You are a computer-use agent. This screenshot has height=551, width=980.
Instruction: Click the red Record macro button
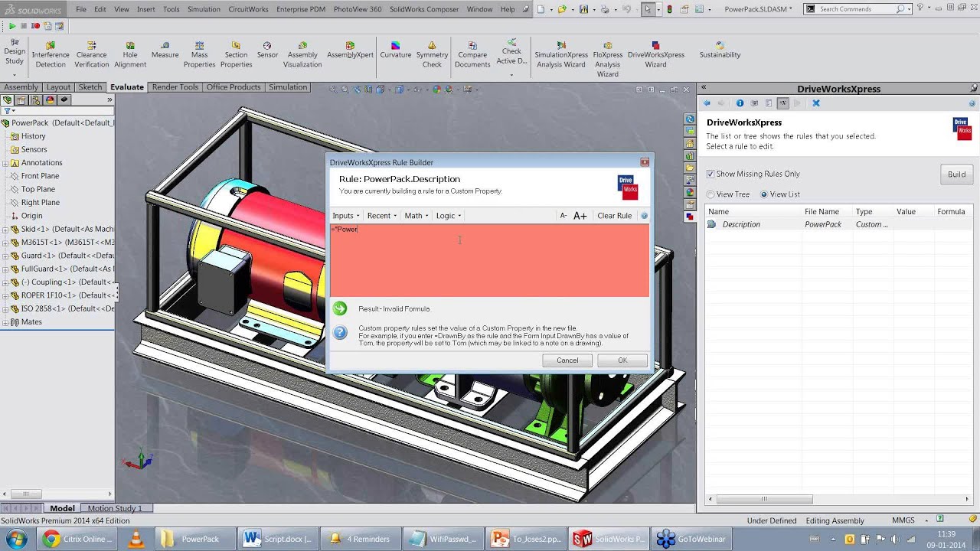pos(35,26)
